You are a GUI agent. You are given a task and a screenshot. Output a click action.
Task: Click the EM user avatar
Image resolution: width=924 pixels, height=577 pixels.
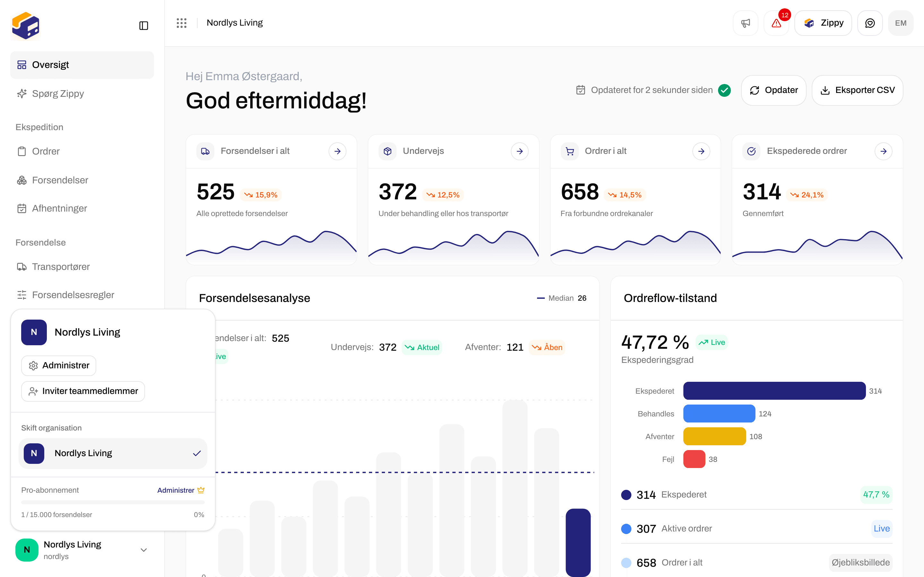(x=901, y=23)
